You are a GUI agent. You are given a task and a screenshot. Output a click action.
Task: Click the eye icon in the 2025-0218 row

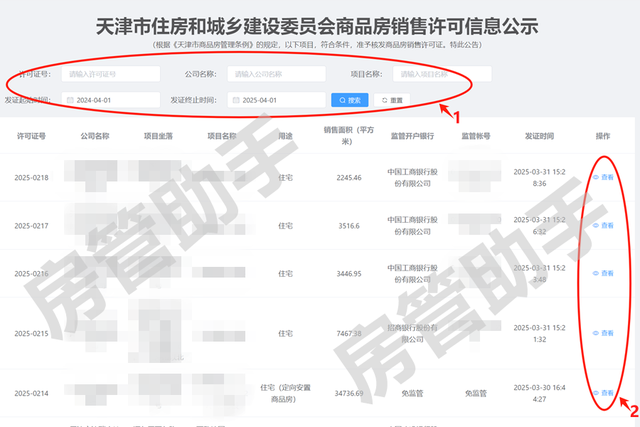(x=596, y=177)
